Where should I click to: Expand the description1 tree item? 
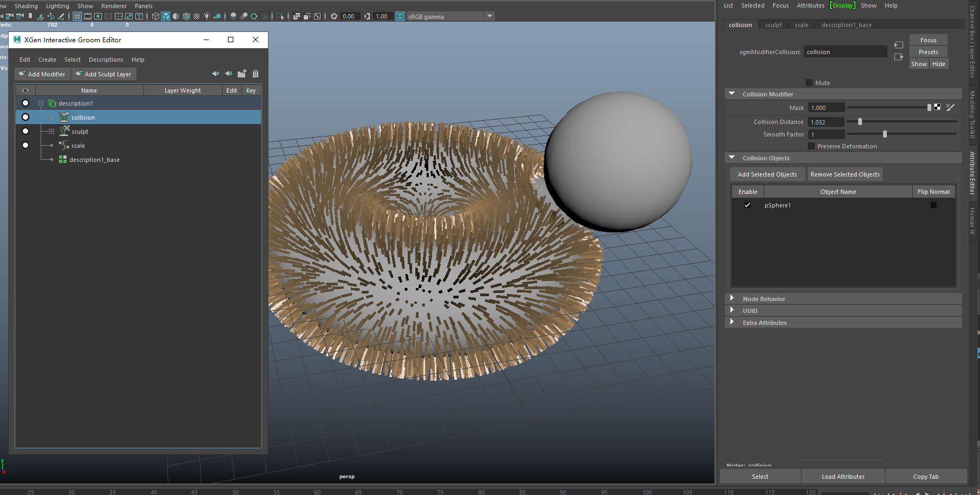point(41,103)
